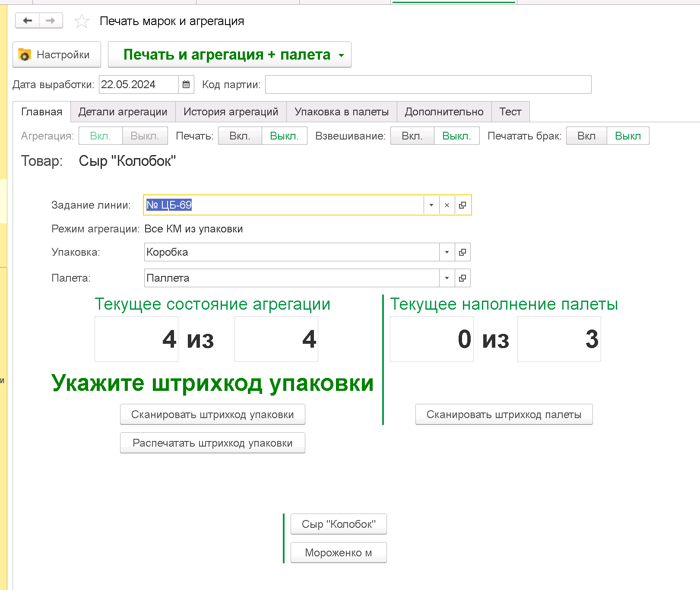Click the Текущее наполнение палеты heading
This screenshot has height=590, width=700.
click(504, 305)
